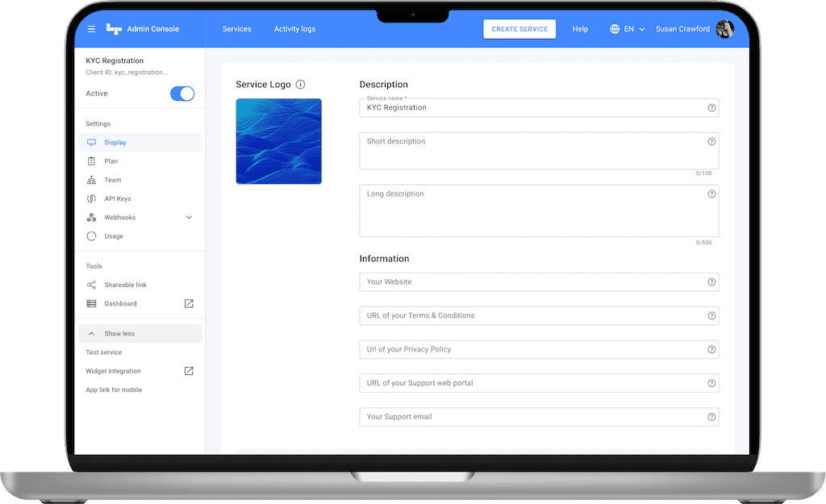Image resolution: width=826 pixels, height=504 pixels.
Task: Click the Long description help icon
Action: (711, 194)
